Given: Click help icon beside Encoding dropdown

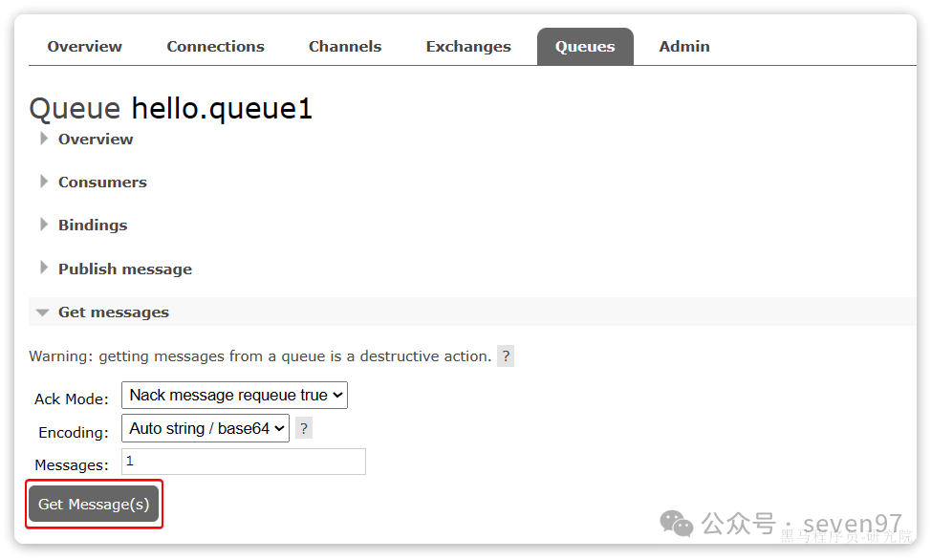Looking at the screenshot, I should (303, 428).
